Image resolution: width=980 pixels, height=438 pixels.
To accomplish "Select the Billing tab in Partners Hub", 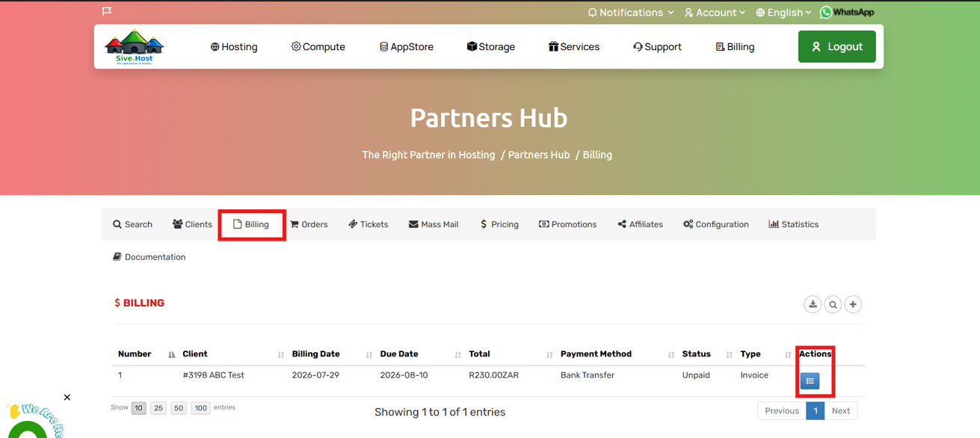I will tap(251, 224).
